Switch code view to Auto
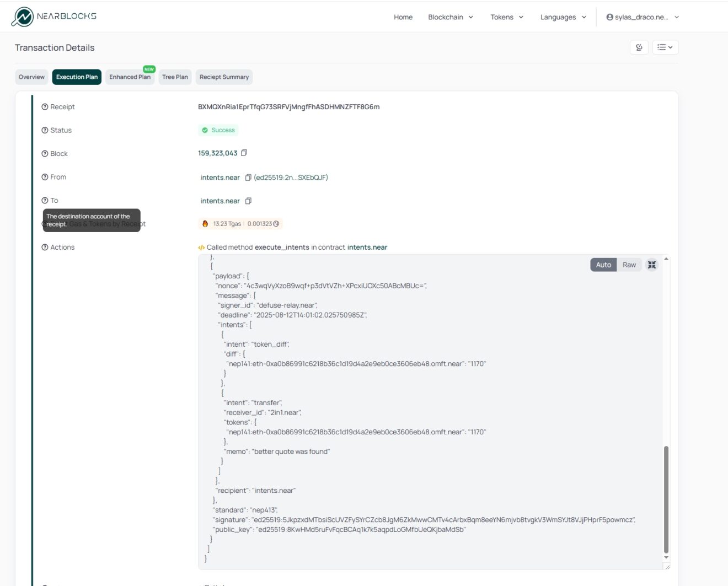Screen dimensions: 728x586 [x=603, y=265]
